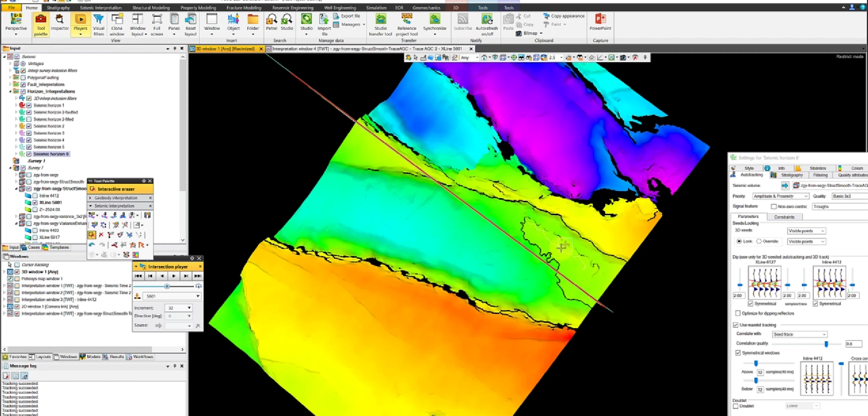This screenshot has height=416, width=868.
Task: Open the Seismic Interpretation ribbon tab
Action: [x=100, y=7]
